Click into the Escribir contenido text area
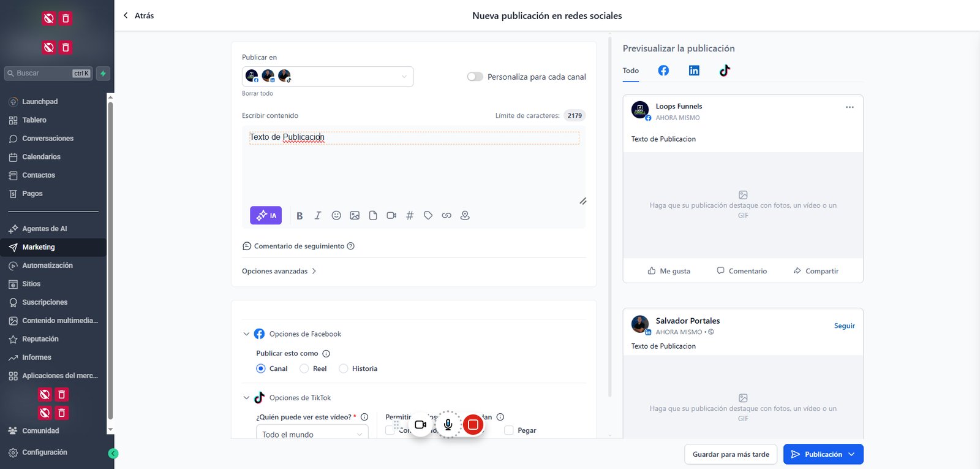The height and width of the screenshot is (469, 980). (414, 166)
